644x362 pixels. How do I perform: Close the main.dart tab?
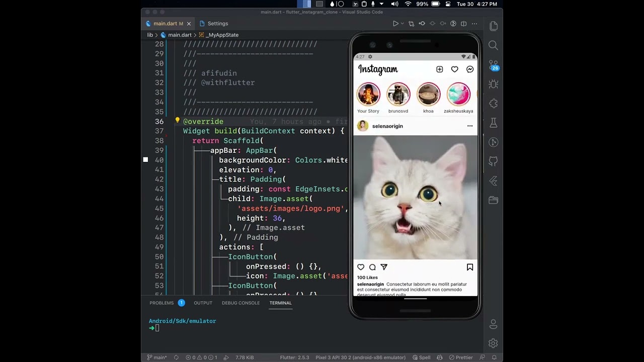189,24
